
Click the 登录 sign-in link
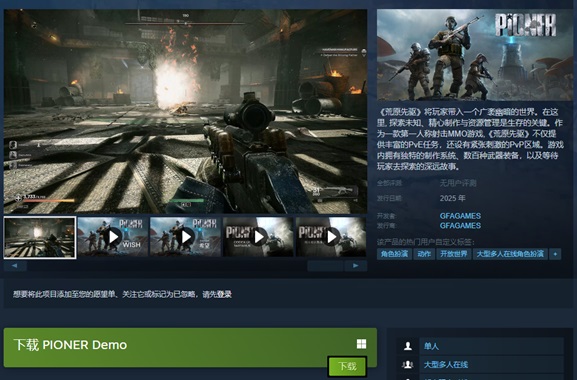coord(224,294)
